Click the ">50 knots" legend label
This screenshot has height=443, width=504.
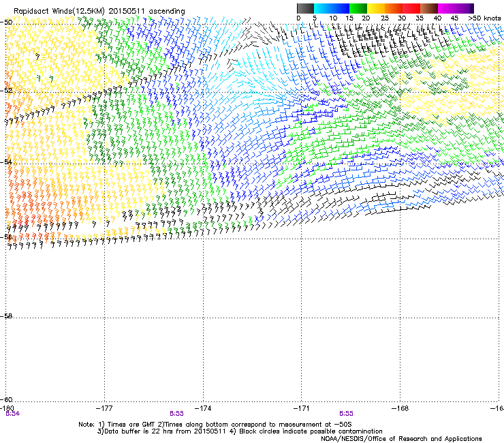484,18
